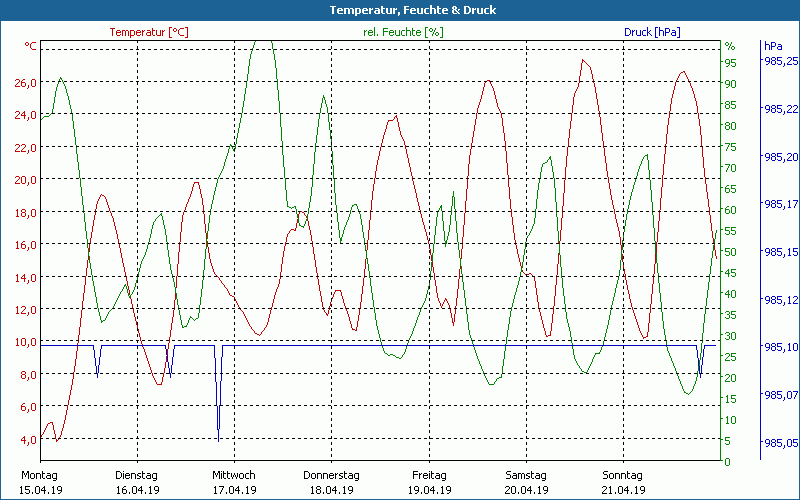Viewport: 800px width, 500px height.
Task: Click the blue hPa unit label
Action: [x=773, y=46]
